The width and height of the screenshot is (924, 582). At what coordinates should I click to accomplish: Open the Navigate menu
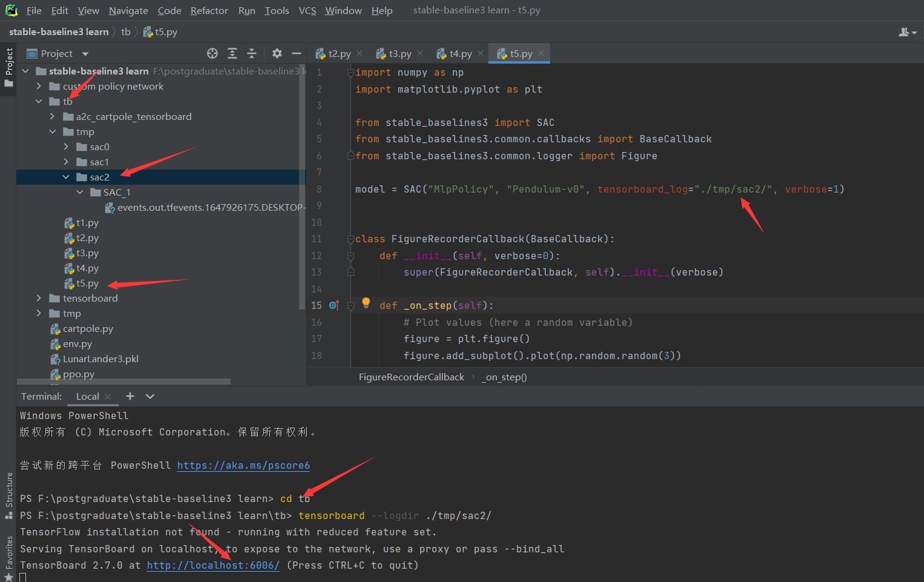(x=128, y=10)
